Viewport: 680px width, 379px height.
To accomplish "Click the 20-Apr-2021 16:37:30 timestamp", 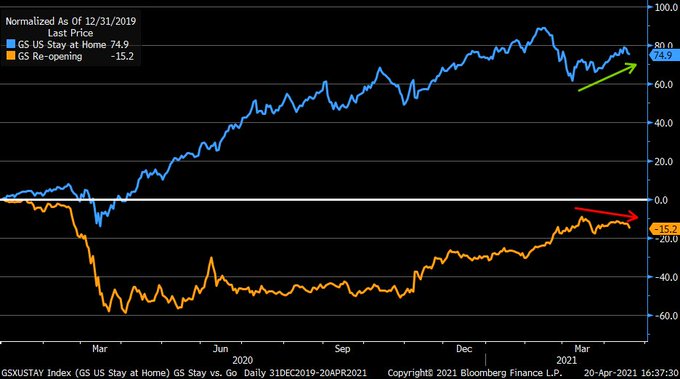I will point(631,373).
